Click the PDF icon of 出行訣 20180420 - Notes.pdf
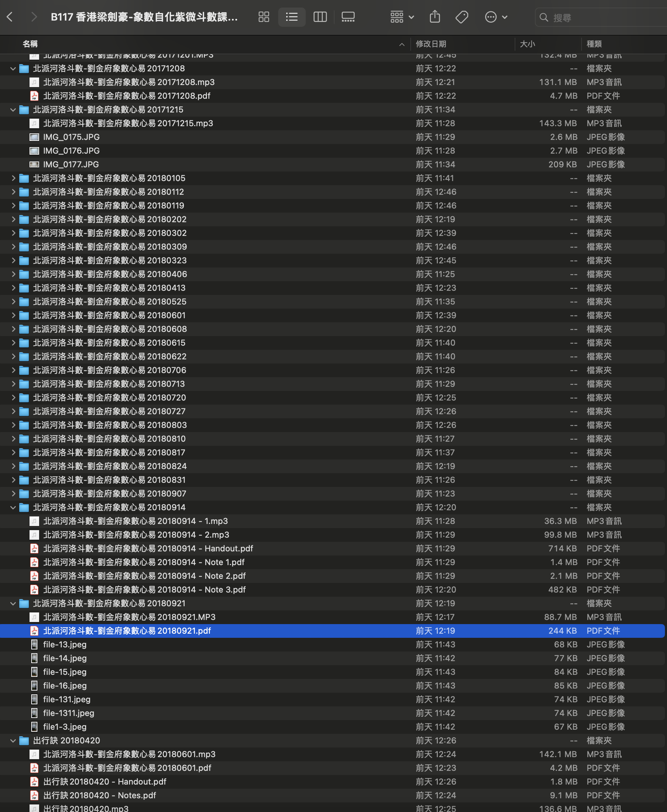 [x=34, y=796]
